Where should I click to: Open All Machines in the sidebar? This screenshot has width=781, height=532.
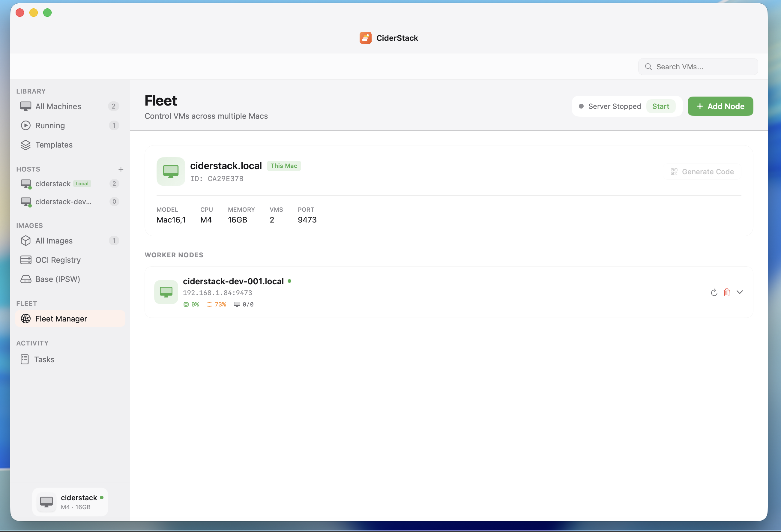[x=58, y=106]
